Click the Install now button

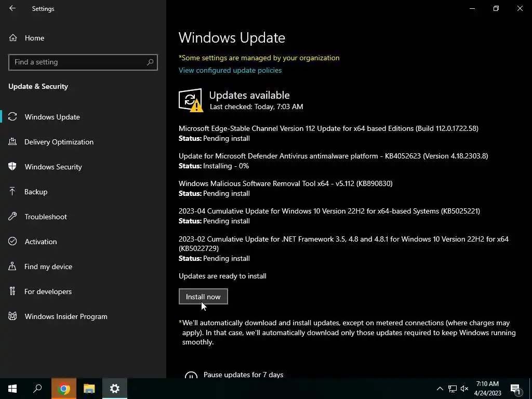(203, 297)
